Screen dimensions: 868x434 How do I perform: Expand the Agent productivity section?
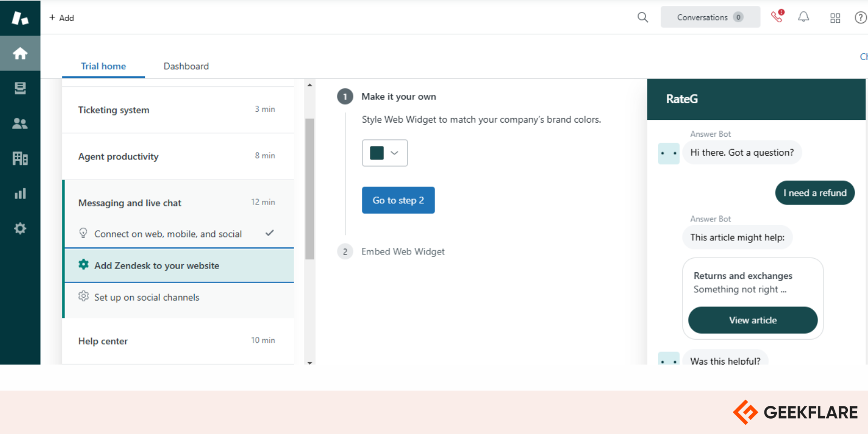[x=178, y=156]
